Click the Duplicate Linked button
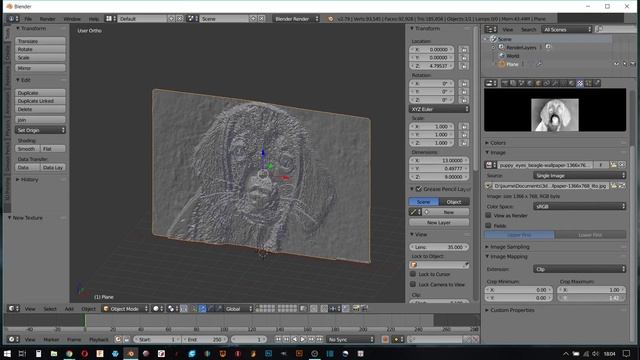Viewport: 640px width, 360px height. (x=40, y=101)
